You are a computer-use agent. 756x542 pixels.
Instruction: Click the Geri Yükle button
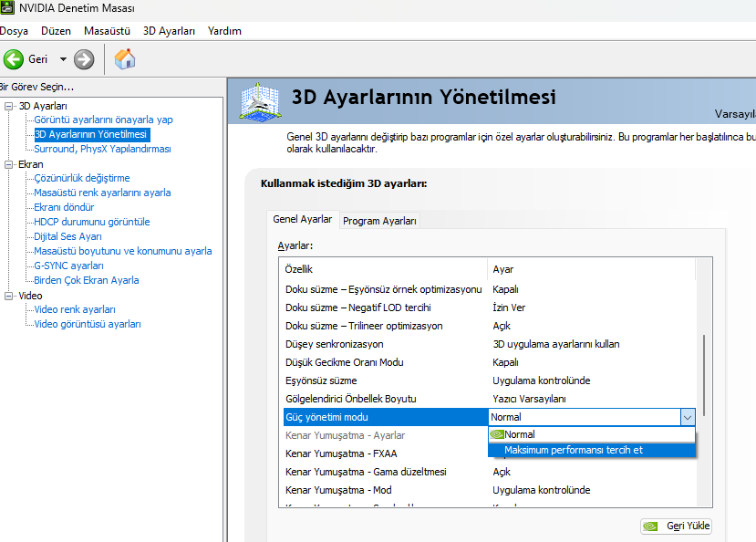click(676, 526)
